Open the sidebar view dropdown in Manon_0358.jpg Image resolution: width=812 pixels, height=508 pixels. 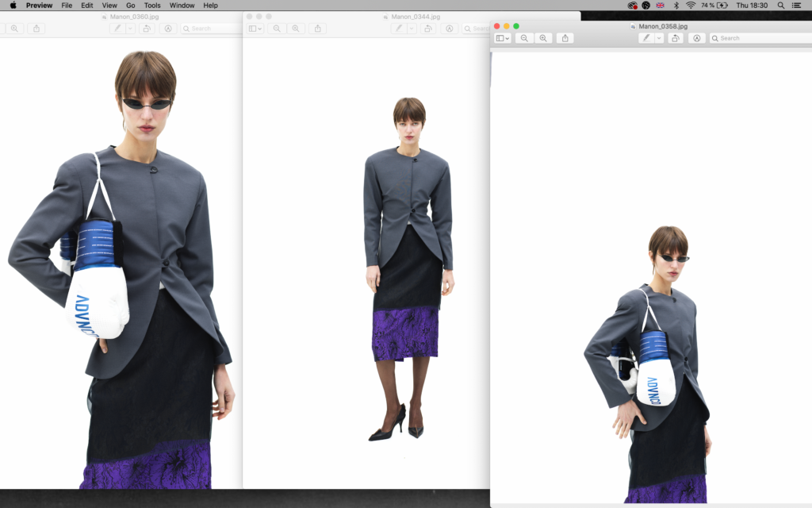tap(502, 38)
